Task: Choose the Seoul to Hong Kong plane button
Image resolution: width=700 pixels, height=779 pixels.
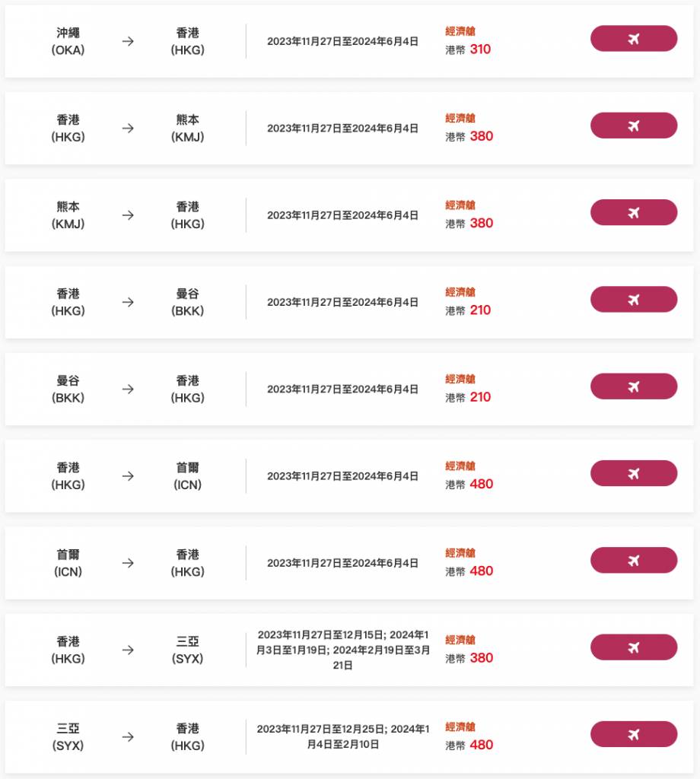Action: (633, 561)
